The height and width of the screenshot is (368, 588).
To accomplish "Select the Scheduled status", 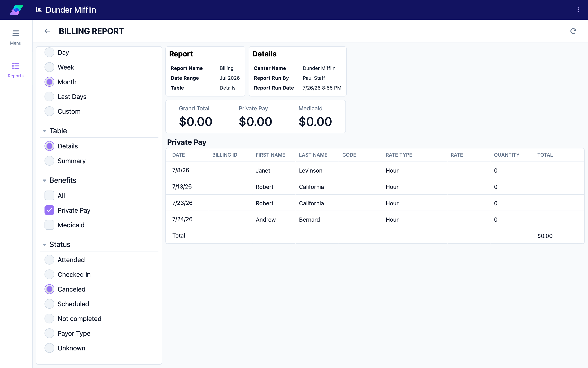I will pos(49,304).
